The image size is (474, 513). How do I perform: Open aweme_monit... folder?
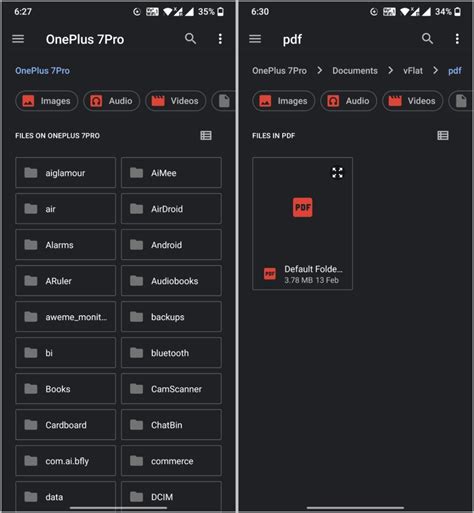[65, 317]
